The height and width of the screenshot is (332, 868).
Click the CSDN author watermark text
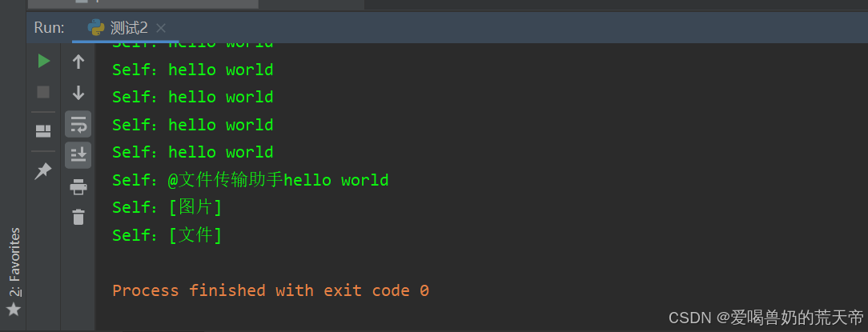click(x=766, y=318)
